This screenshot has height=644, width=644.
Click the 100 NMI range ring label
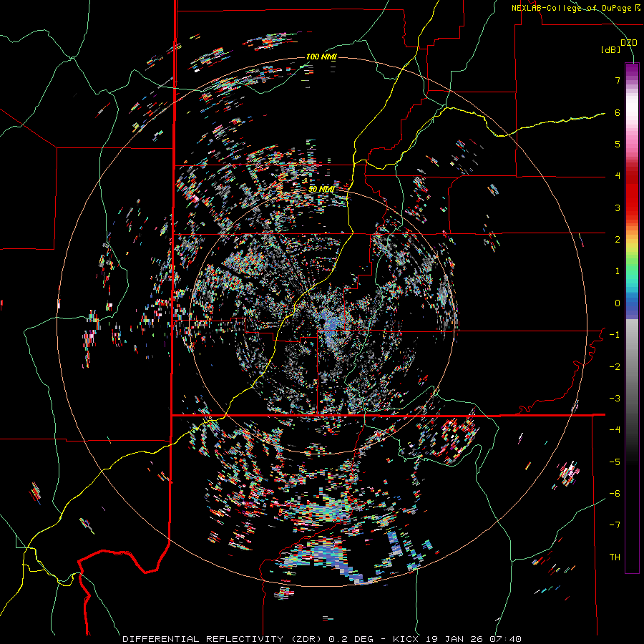pyautogui.click(x=321, y=57)
